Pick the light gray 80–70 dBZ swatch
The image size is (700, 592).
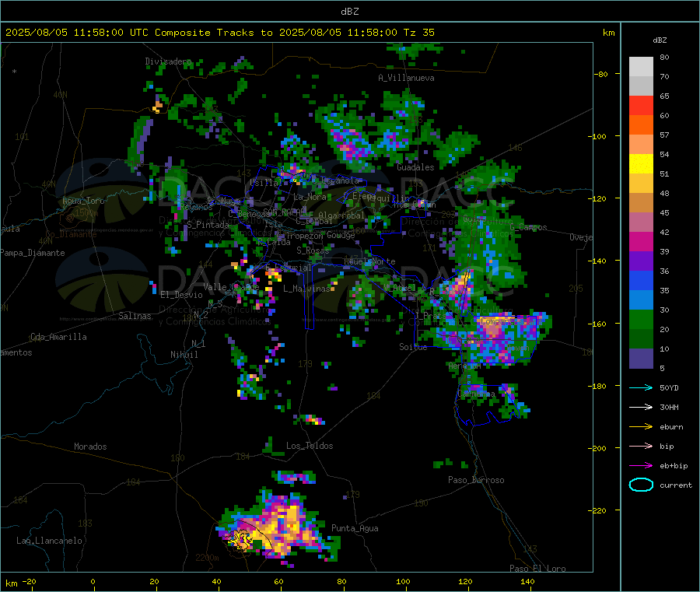pos(641,67)
